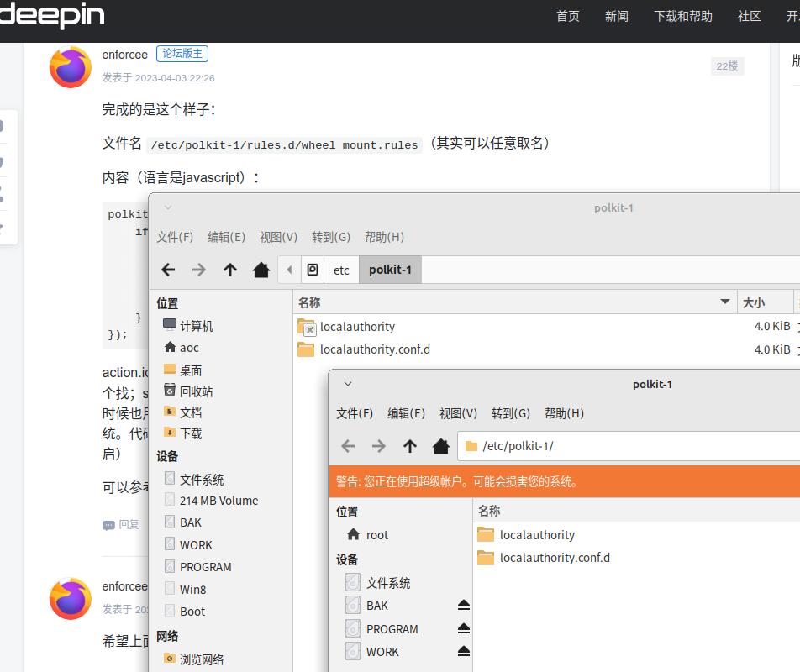Open 首页 in site navigation
Image resolution: width=800 pixels, height=672 pixels.
pos(568,16)
